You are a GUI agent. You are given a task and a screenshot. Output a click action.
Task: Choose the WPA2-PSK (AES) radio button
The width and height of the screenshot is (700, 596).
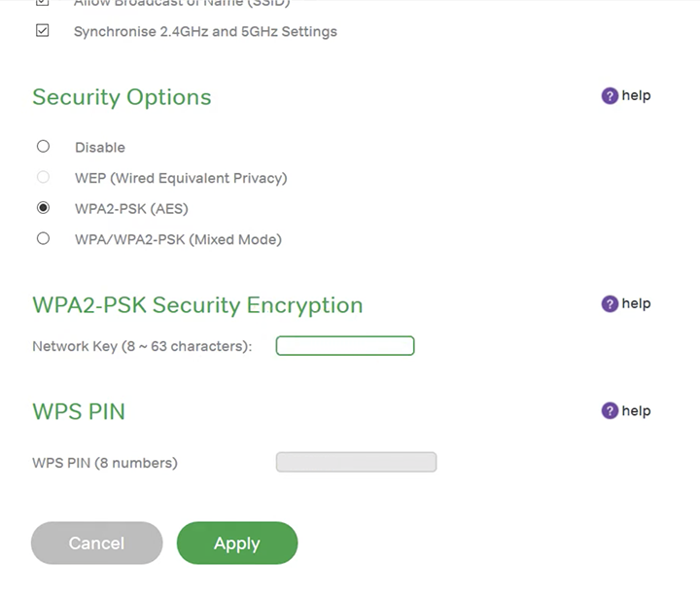pos(43,208)
